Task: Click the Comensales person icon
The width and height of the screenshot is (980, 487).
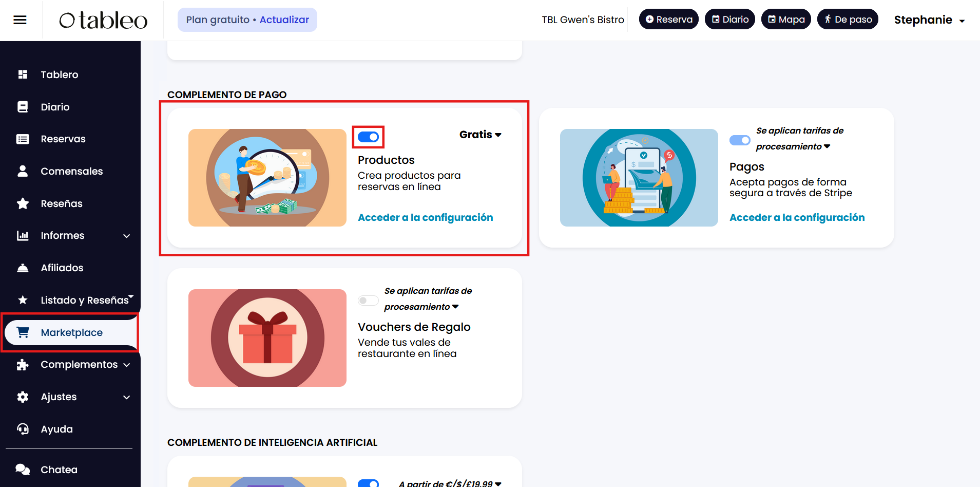Action: [x=23, y=171]
